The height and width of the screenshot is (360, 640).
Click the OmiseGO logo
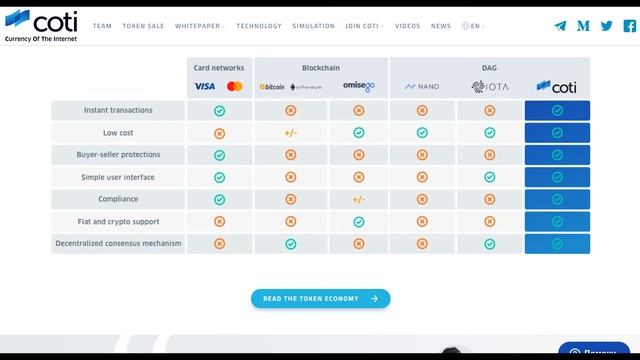(359, 86)
